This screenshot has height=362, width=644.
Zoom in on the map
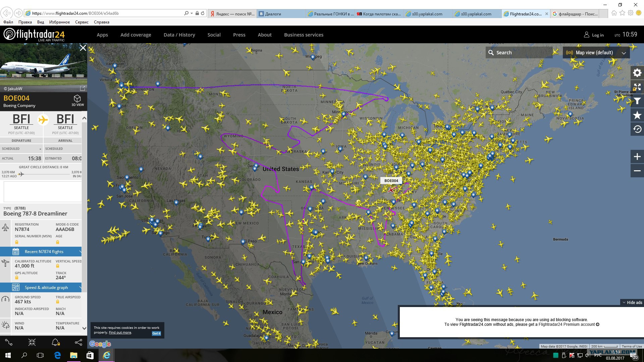[637, 157]
